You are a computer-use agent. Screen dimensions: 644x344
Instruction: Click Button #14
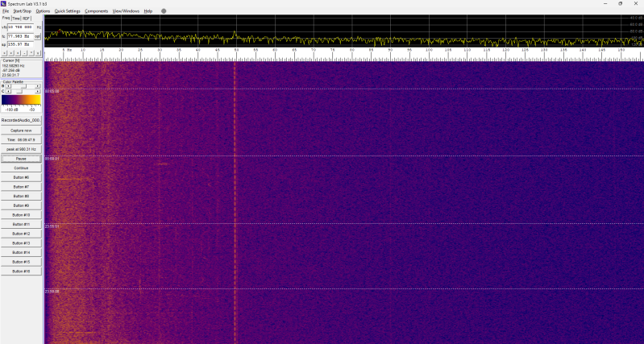[21, 252]
